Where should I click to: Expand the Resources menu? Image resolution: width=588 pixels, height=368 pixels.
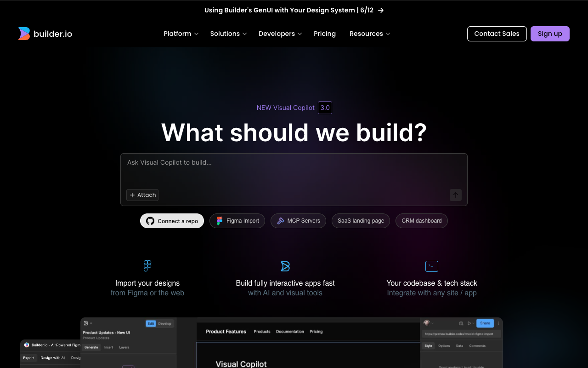click(x=370, y=34)
